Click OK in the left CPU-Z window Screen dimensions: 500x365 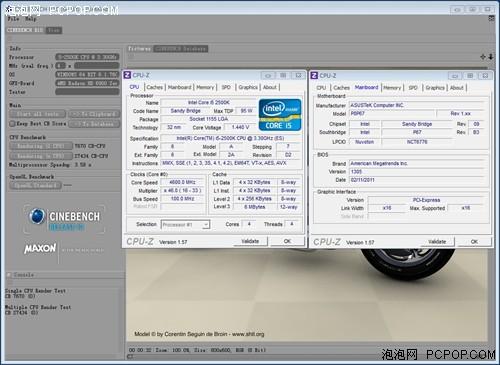(x=287, y=241)
